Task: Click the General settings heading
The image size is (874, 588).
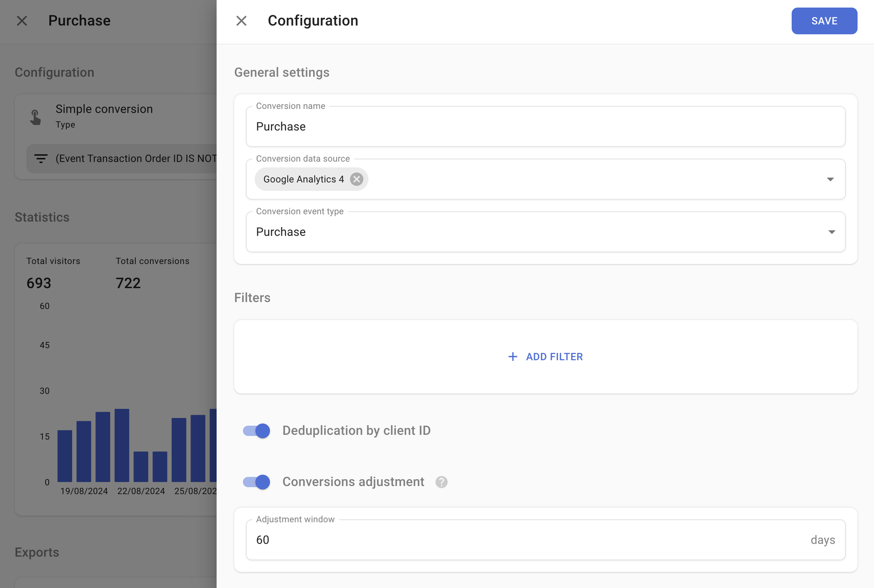Action: pyautogui.click(x=282, y=73)
